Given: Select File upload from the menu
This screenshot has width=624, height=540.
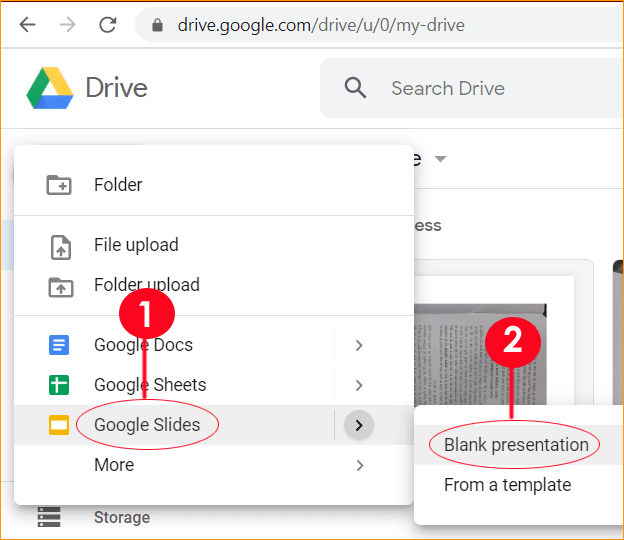Looking at the screenshot, I should pyautogui.click(x=214, y=245).
